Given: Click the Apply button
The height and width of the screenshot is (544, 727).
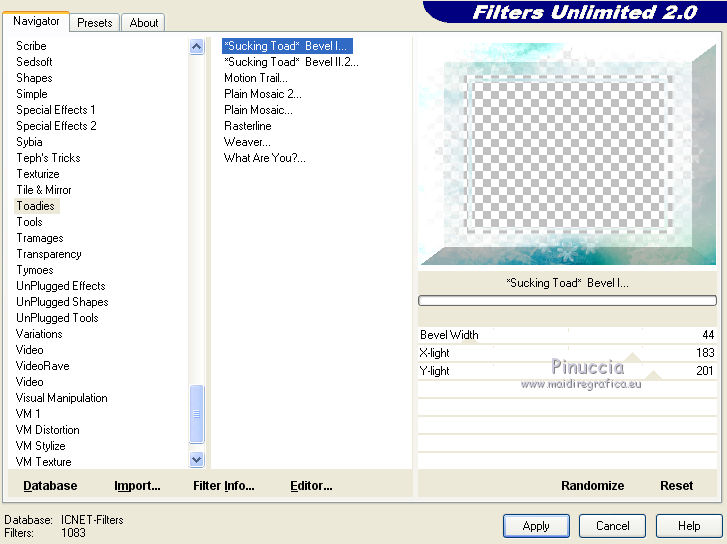Looking at the screenshot, I should pyautogui.click(x=536, y=526).
